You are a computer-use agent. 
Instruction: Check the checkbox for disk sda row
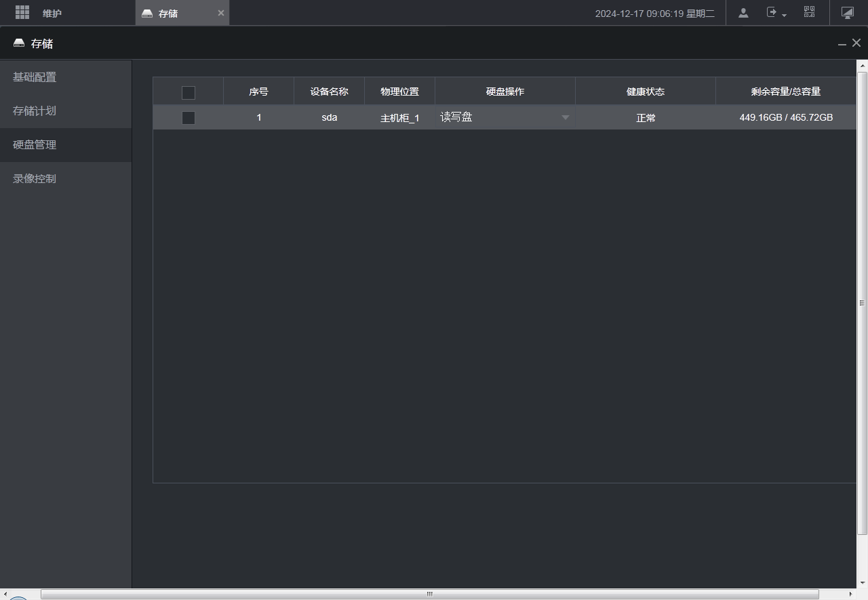click(189, 118)
